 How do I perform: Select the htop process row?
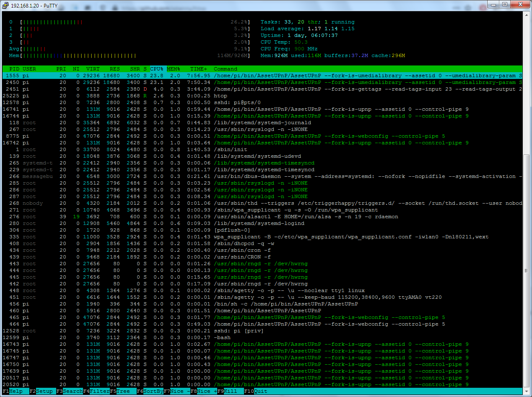(262, 96)
